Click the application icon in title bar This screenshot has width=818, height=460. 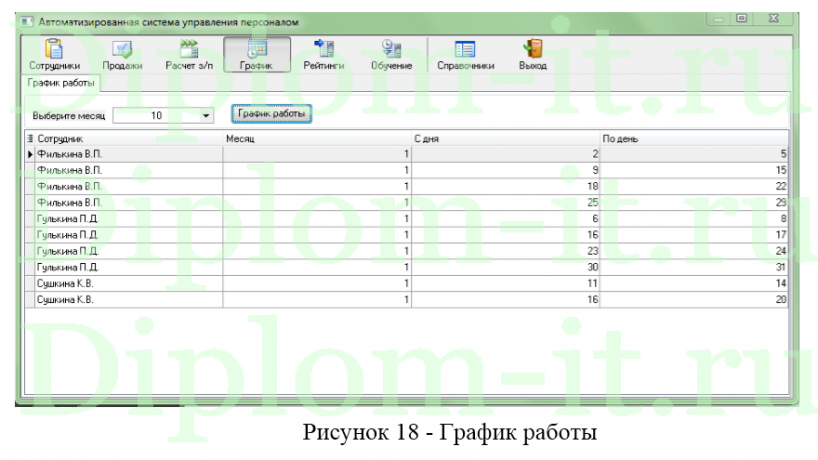[x=27, y=22]
